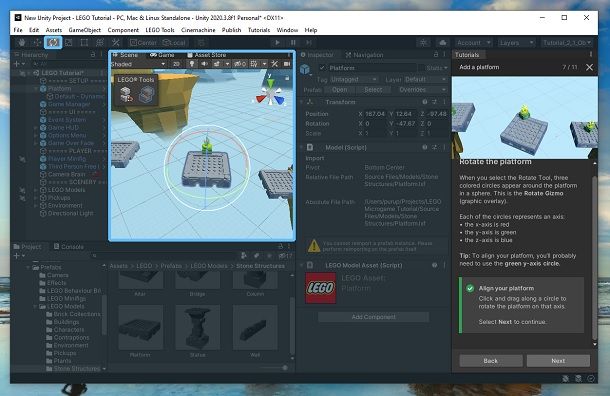
Task: Open the Layer Default dropdown
Action: 425,79
